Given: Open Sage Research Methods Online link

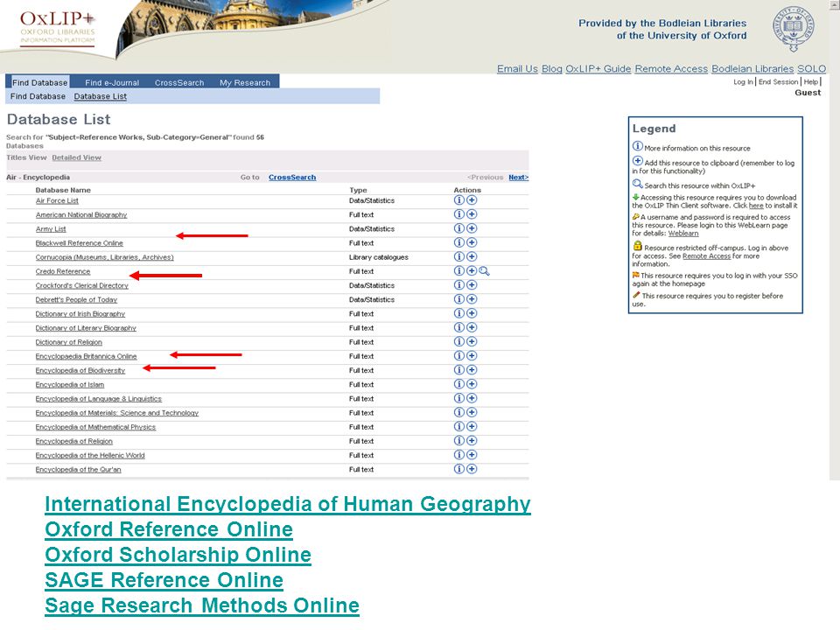Looking at the screenshot, I should tap(202, 605).
